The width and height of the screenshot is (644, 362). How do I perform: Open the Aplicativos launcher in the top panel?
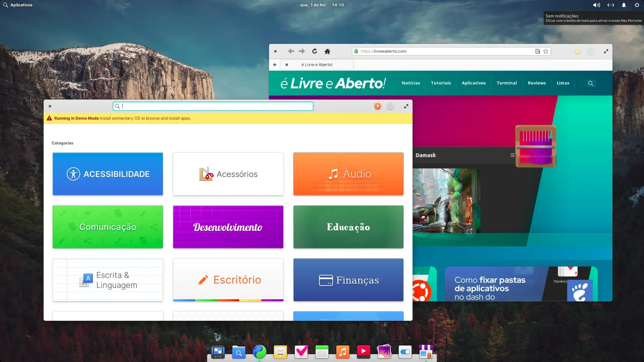[x=18, y=5]
